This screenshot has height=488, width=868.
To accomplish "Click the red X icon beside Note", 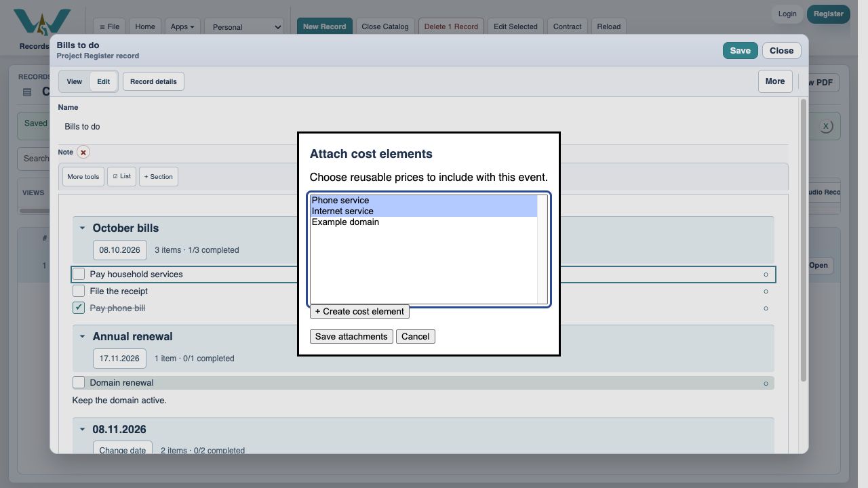I will click(83, 152).
